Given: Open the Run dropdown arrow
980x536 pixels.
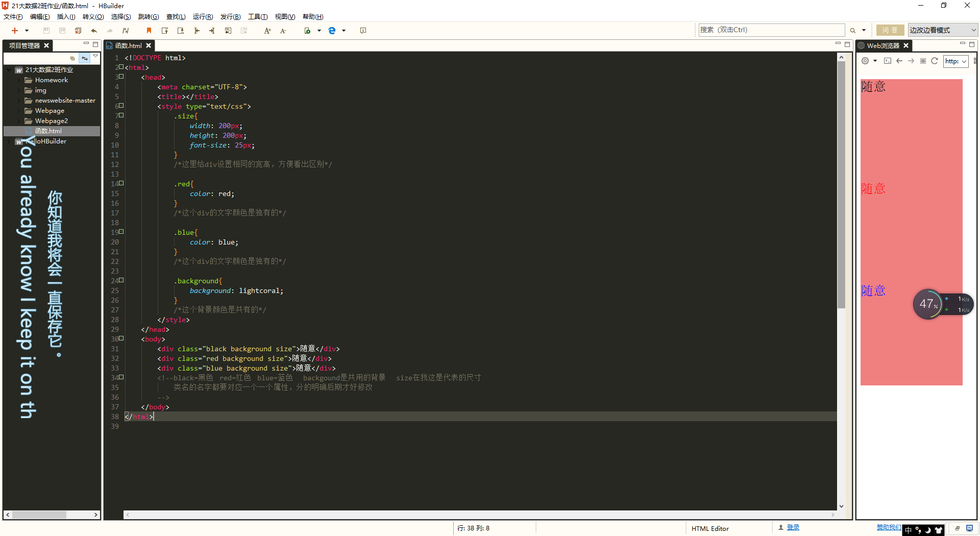Looking at the screenshot, I should tap(319, 31).
